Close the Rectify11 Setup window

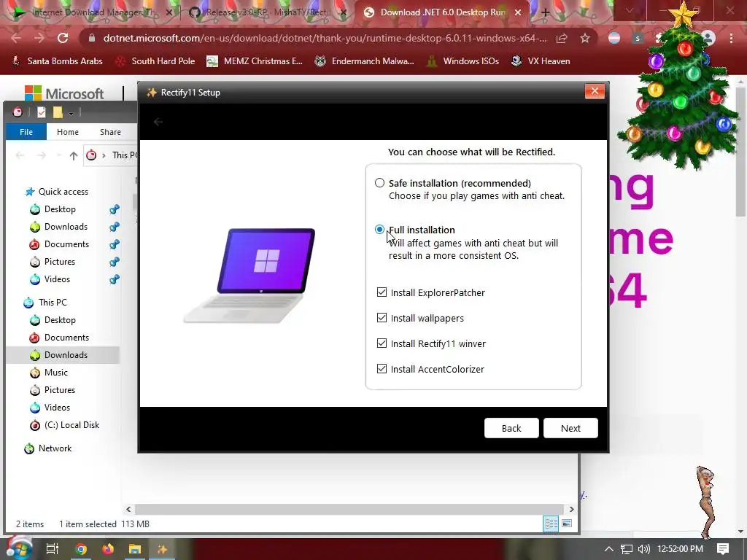(595, 91)
